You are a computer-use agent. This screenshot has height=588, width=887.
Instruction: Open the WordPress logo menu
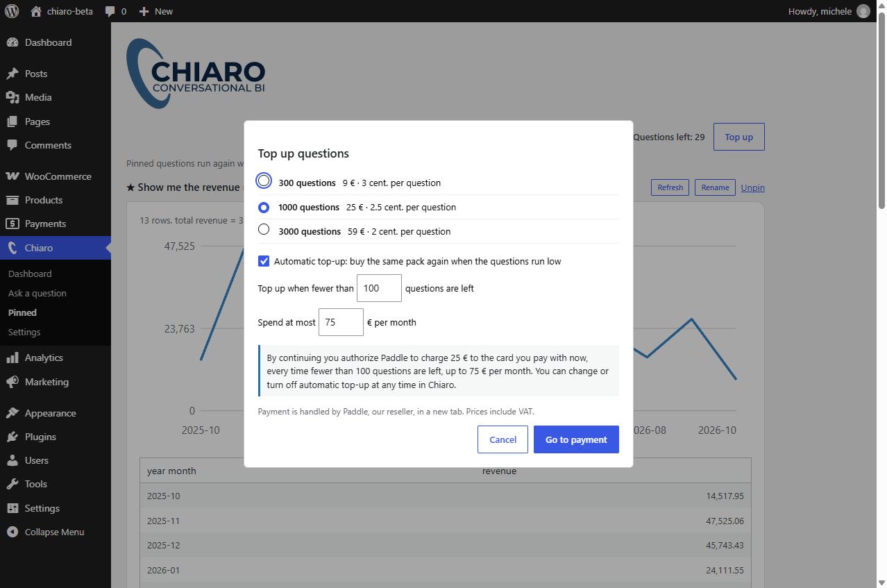click(12, 11)
